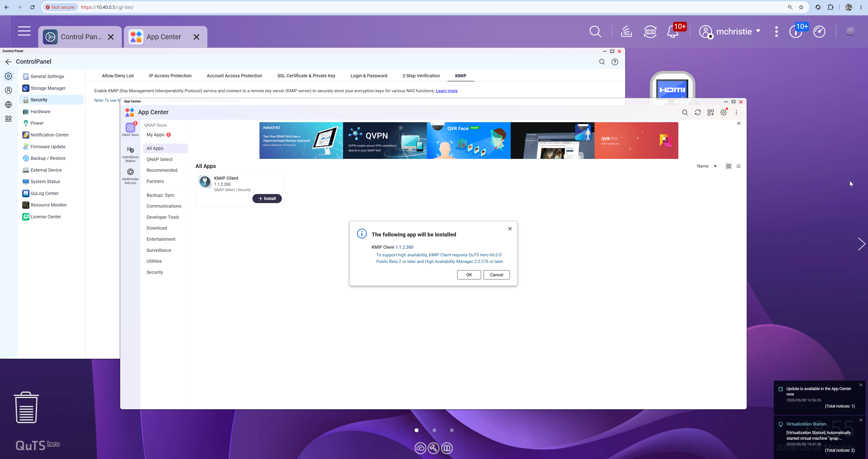Viewport: 868px width, 459px height.
Task: Click the App Center manual install icon
Action: [x=711, y=112]
